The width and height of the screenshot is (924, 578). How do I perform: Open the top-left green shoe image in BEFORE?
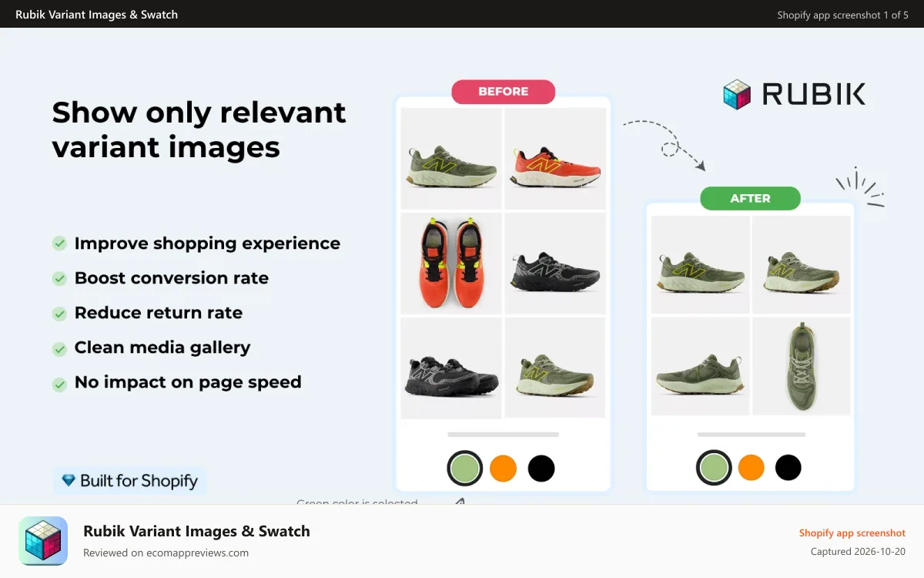pyautogui.click(x=451, y=158)
